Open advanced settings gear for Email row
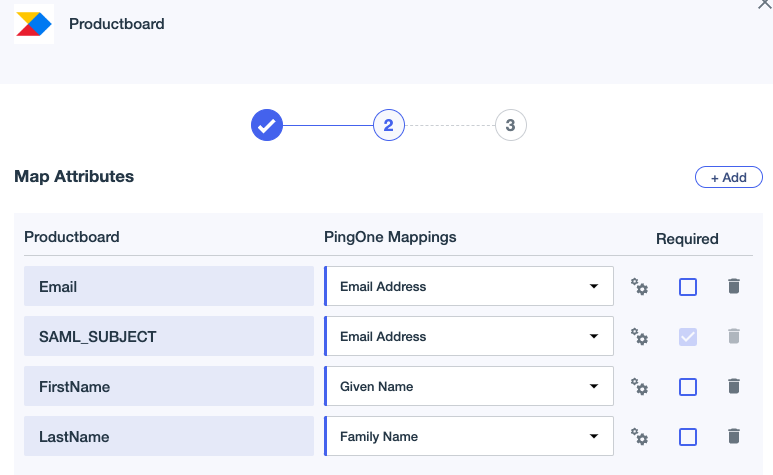The width and height of the screenshot is (773, 475). 639,287
